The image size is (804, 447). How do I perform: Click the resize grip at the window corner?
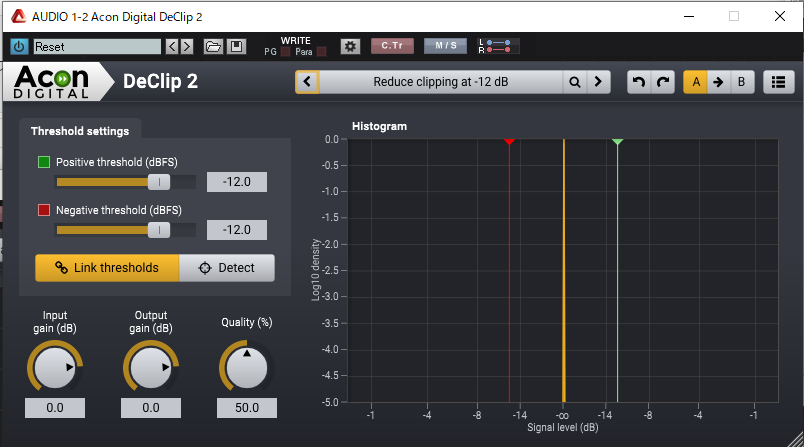click(796, 440)
